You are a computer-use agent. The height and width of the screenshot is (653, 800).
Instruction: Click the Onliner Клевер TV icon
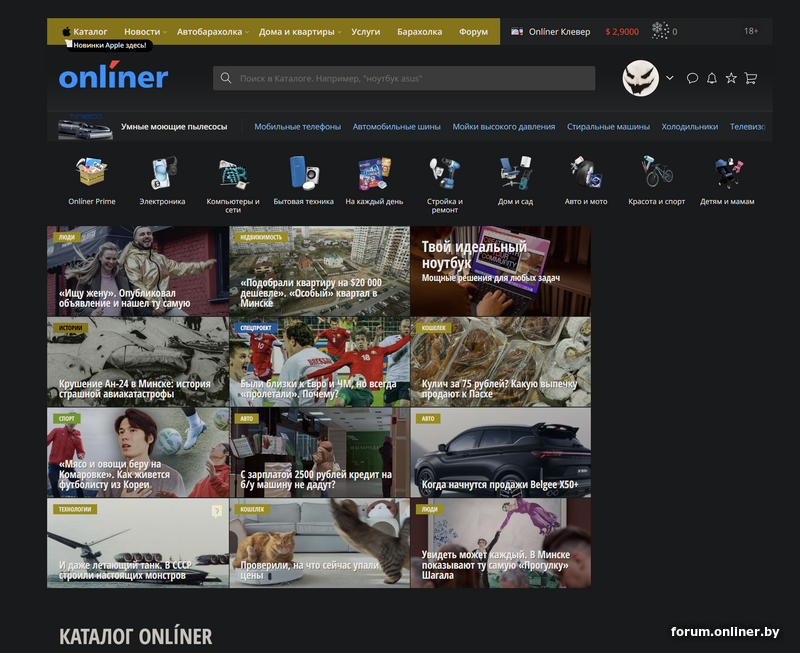tap(517, 32)
